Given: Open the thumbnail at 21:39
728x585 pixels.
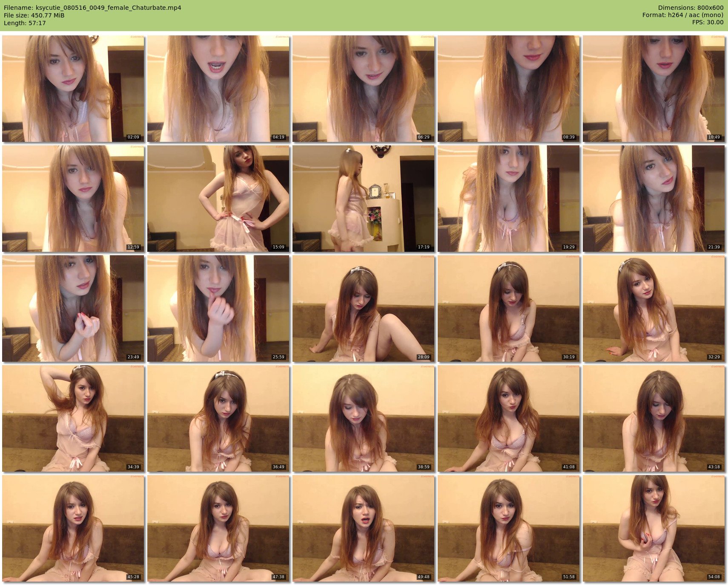Looking at the screenshot, I should click(653, 199).
